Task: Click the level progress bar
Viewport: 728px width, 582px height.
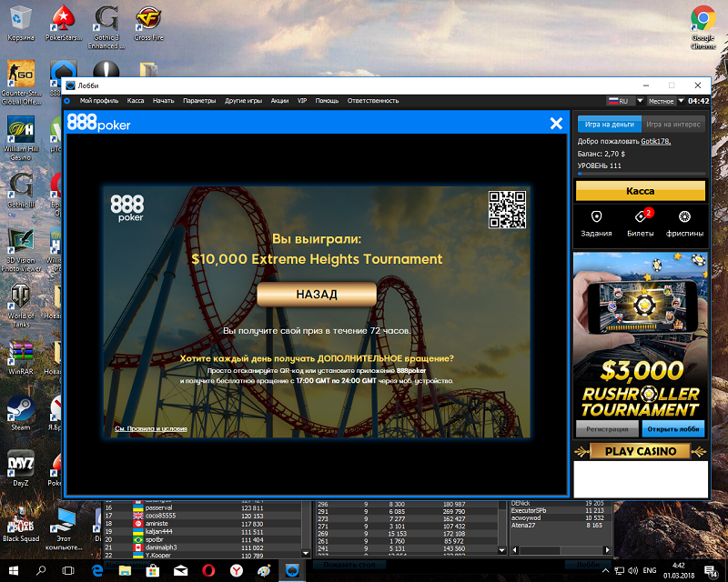Action: click(x=641, y=174)
